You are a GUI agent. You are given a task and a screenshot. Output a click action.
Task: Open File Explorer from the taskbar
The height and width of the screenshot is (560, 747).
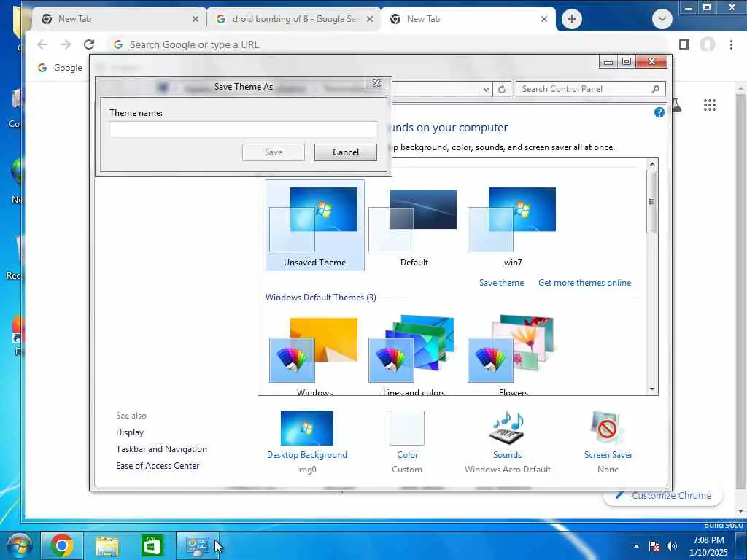[107, 545]
